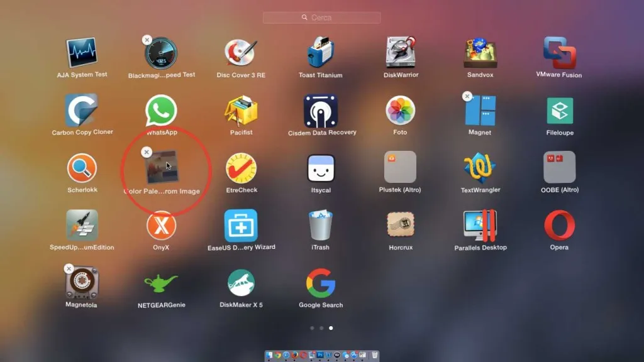Launch TextWrangler
This screenshot has width=644, height=362.
point(479,169)
